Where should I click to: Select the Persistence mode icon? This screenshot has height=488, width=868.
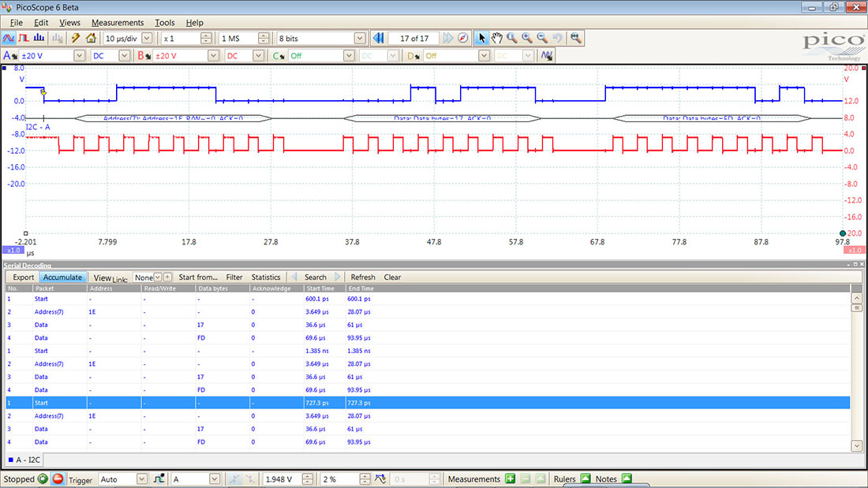point(24,38)
